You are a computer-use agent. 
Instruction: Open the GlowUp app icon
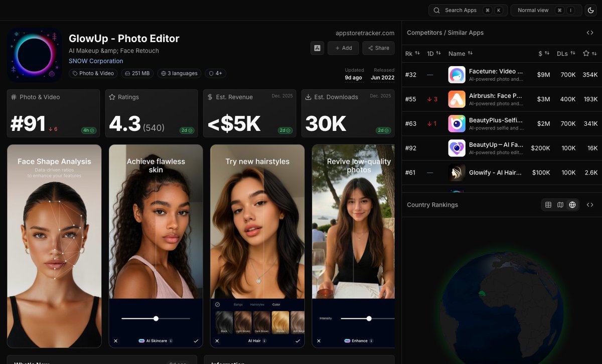coord(35,55)
